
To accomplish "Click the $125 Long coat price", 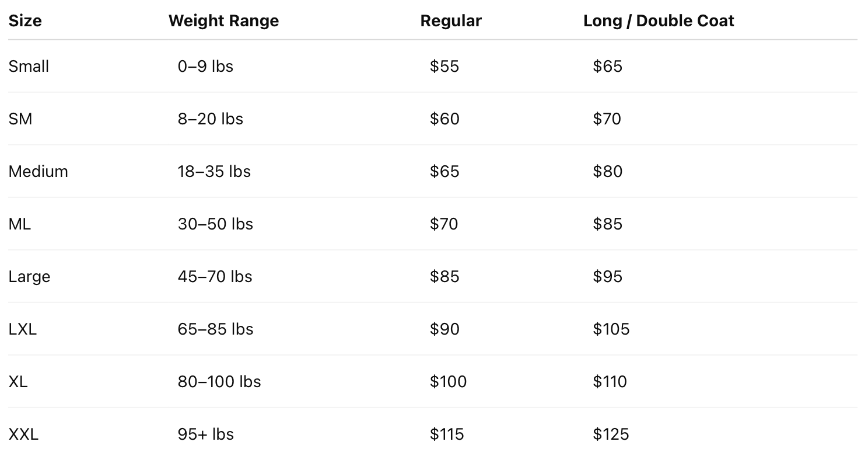I will (611, 434).
